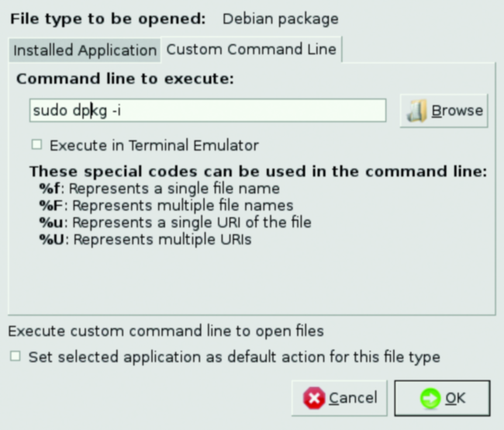Confirm with the OK button
504x430 pixels.
pos(442,398)
